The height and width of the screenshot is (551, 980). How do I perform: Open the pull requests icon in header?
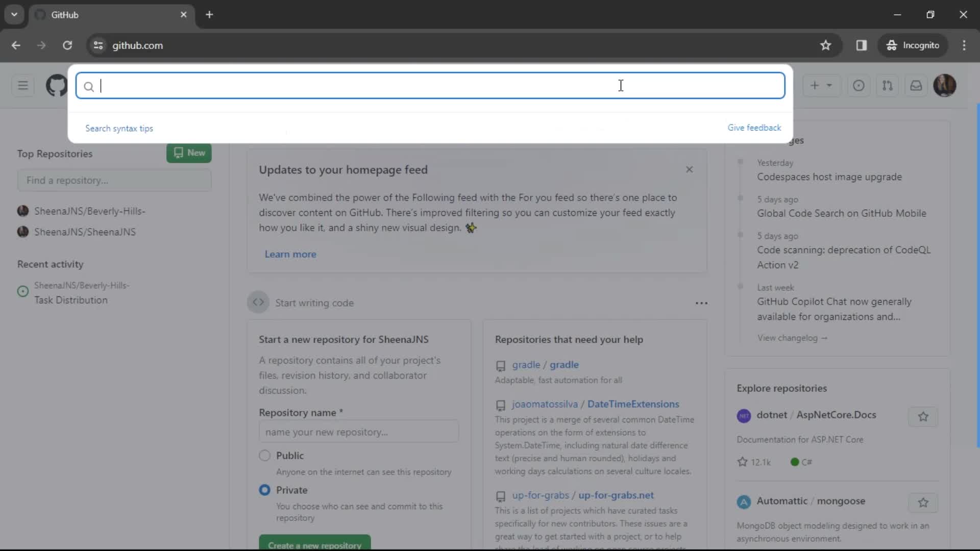(887, 85)
